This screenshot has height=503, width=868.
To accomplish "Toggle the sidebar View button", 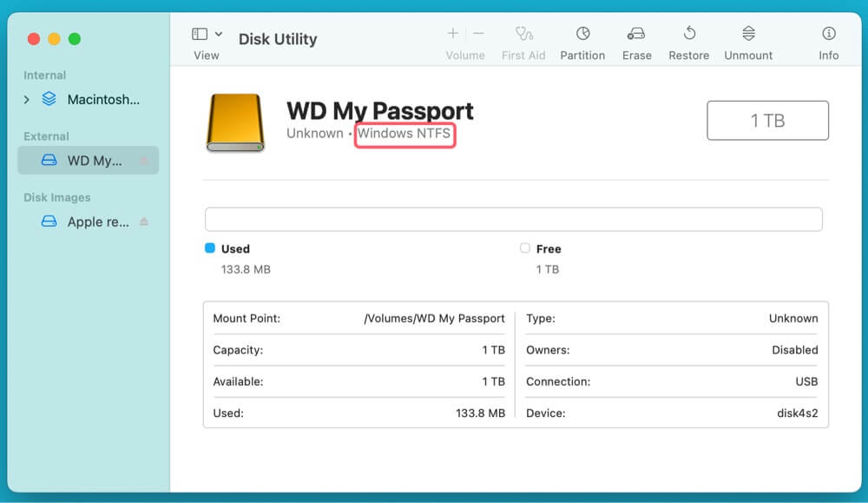I will pos(200,34).
